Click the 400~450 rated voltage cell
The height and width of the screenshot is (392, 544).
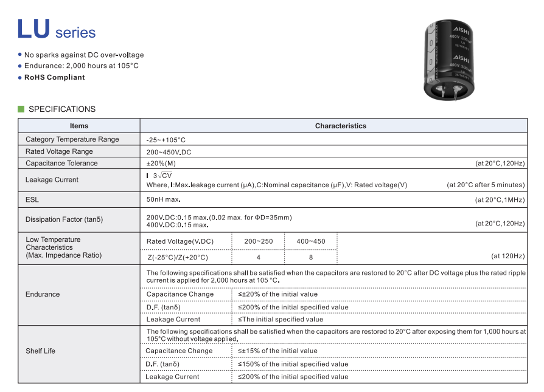pyautogui.click(x=310, y=241)
